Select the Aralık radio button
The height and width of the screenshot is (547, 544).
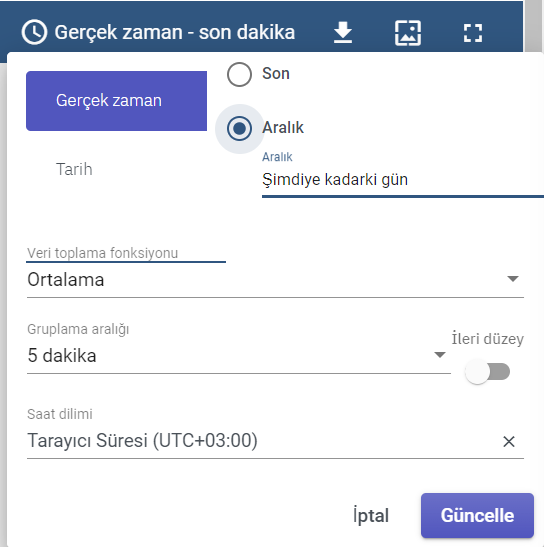point(239,128)
